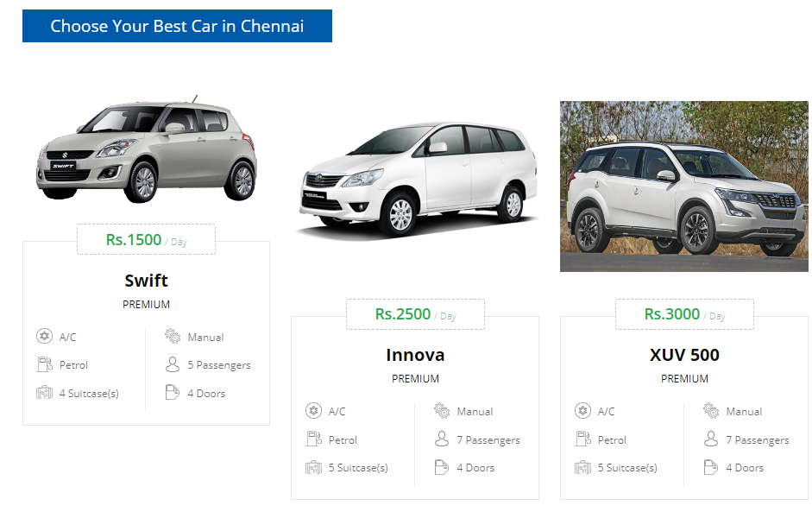The width and height of the screenshot is (812, 512).
Task: Click the Rs.2500 / Day price tag
Action: click(415, 314)
